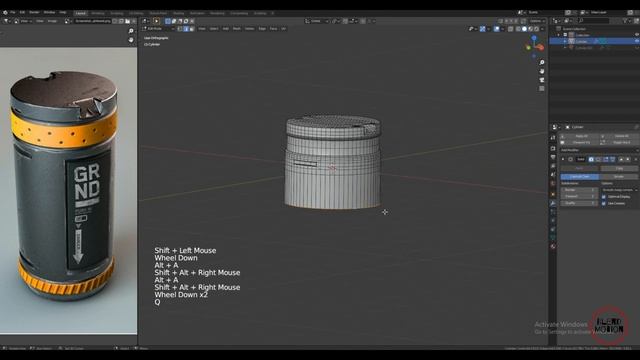Open Add Modifier dropdown
The image size is (640, 360).
pos(599,150)
